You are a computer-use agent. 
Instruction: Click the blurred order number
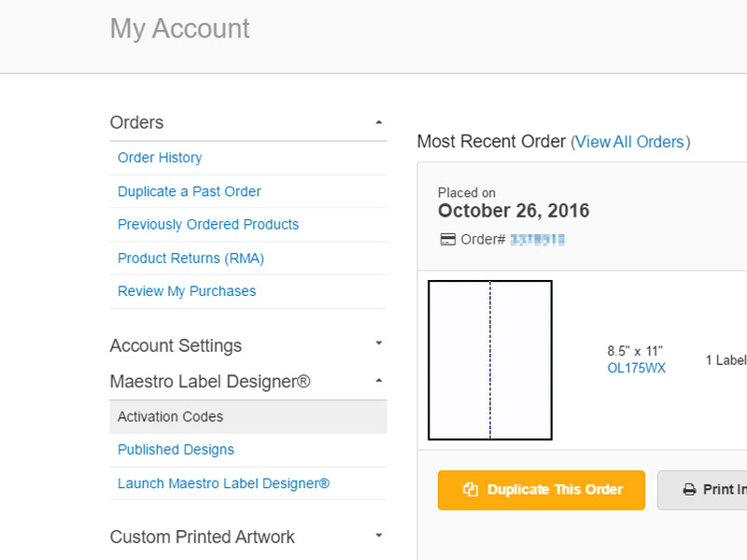537,240
